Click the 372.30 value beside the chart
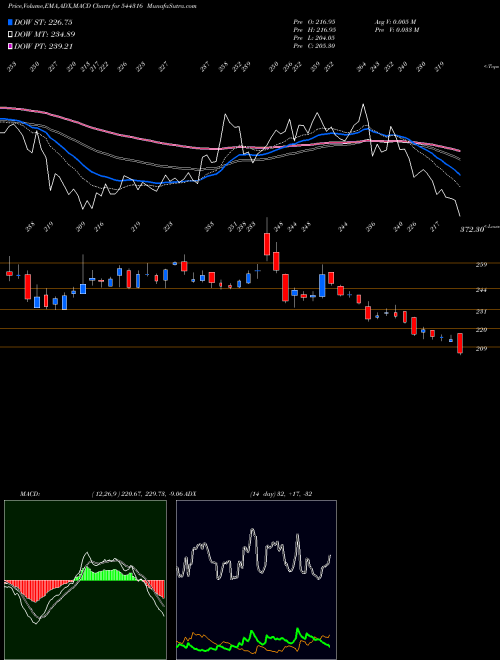 pyautogui.click(x=472, y=230)
